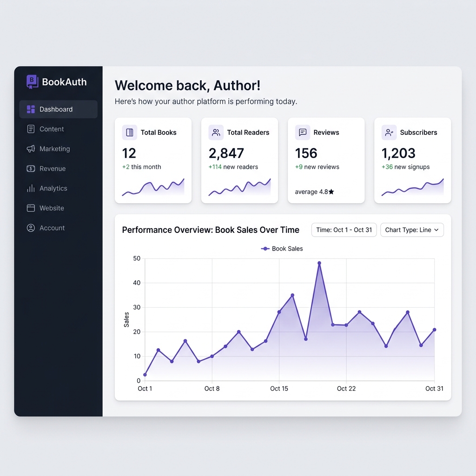Click the Marketing megaphone icon
476x476 pixels.
pos(31,149)
